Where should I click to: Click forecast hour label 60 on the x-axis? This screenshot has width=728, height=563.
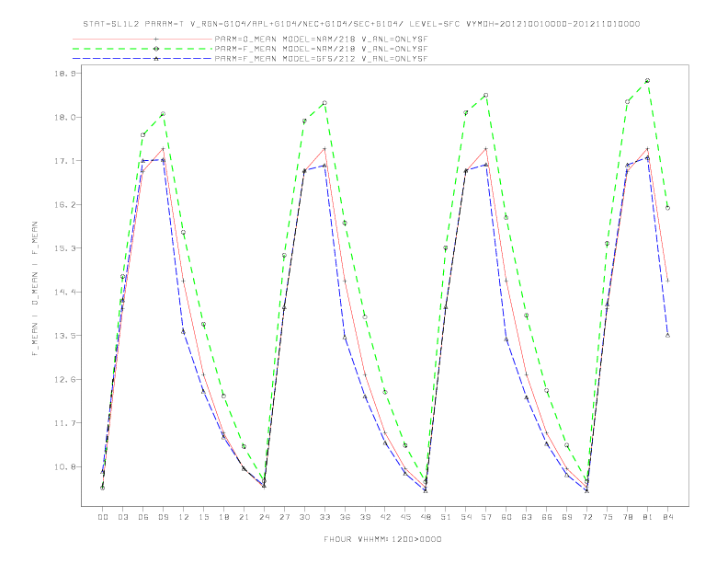506,517
